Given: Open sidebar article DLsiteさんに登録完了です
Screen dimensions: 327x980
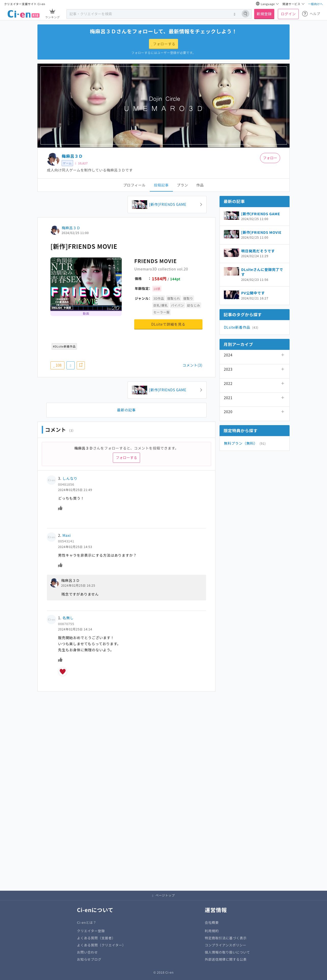Looking at the screenshot, I should click(x=262, y=272).
